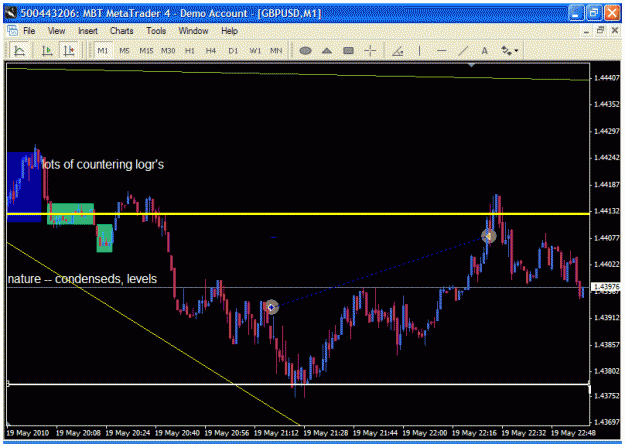Screen dimensions: 625x444
Task: Click the large green rectangle object
Action: click(71, 214)
